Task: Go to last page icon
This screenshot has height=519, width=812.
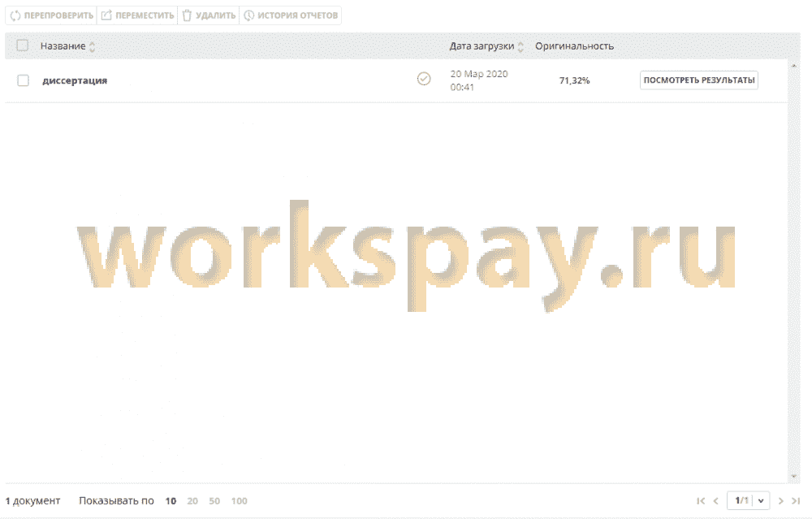Action: pos(796,501)
